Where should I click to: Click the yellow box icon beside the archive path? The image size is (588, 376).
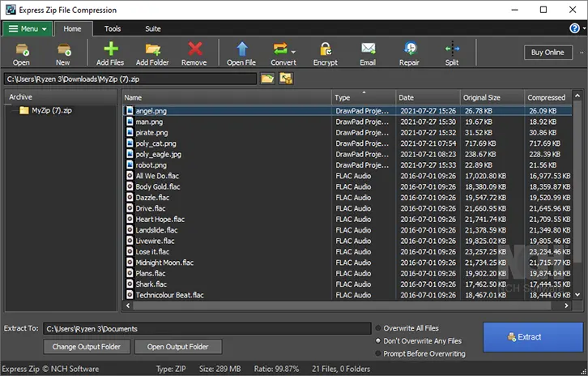(286, 79)
